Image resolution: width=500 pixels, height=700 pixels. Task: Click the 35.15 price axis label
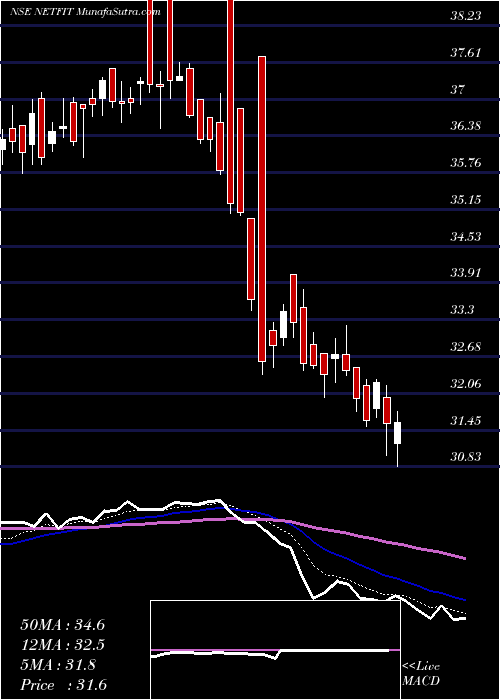coord(466,200)
